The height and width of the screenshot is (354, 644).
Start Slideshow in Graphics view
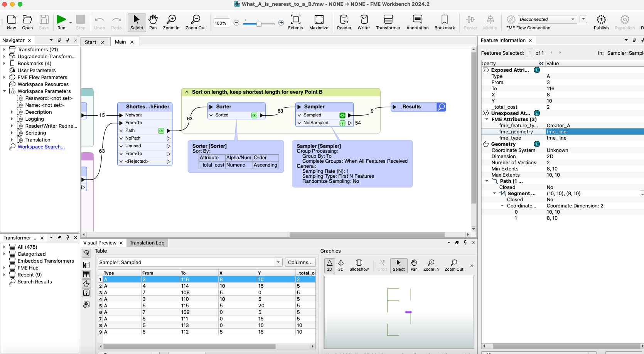click(x=359, y=265)
